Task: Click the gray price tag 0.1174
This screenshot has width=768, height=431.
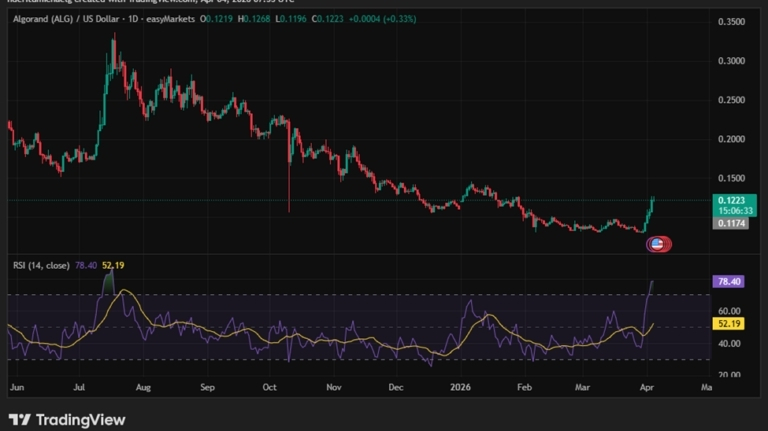Action: [731, 223]
